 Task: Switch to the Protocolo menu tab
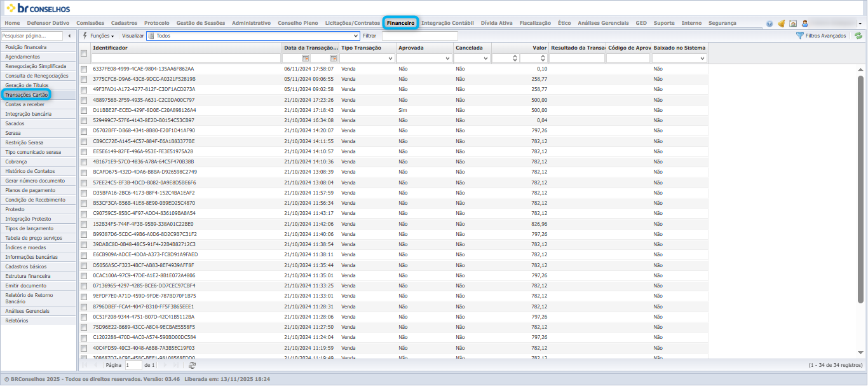pyautogui.click(x=157, y=23)
